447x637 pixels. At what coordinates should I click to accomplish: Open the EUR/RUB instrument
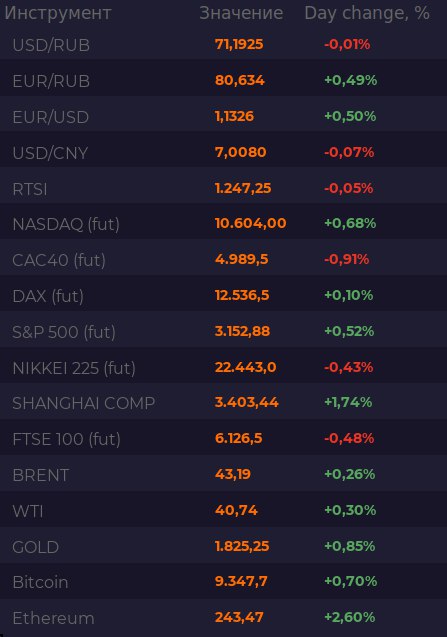pyautogui.click(x=224, y=80)
